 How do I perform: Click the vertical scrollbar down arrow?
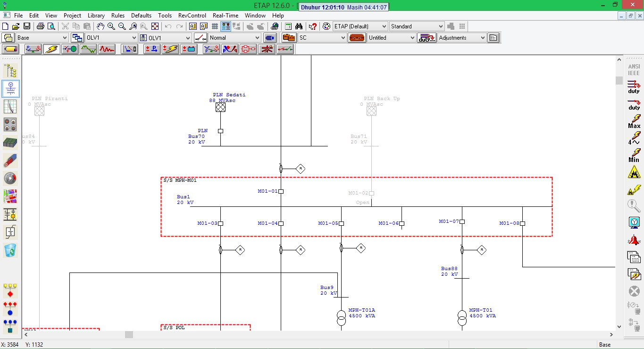click(x=619, y=326)
